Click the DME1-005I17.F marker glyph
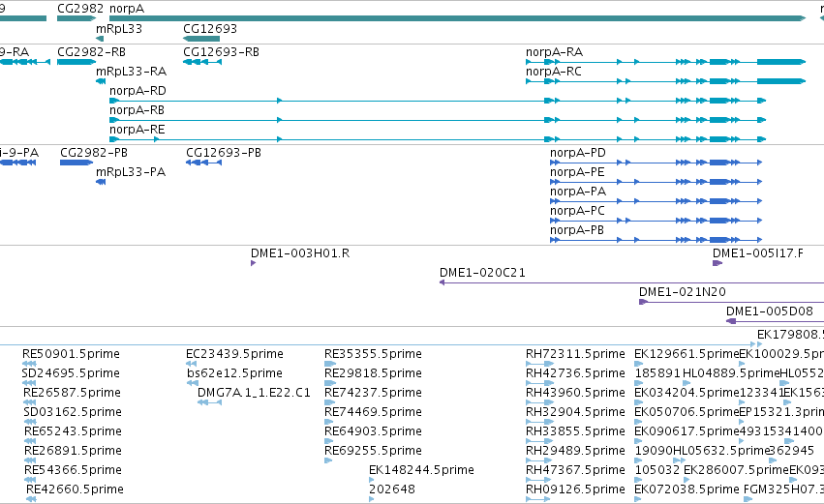This screenshot has height=504, width=824. pos(717,263)
